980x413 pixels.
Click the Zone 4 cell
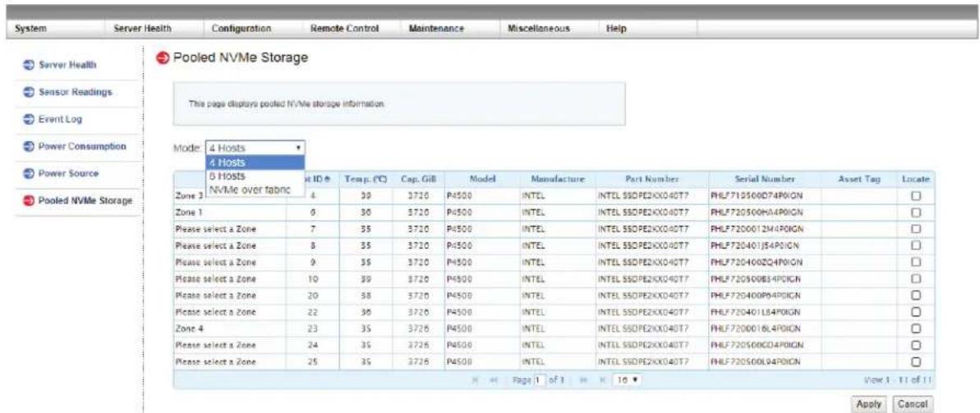click(x=230, y=328)
